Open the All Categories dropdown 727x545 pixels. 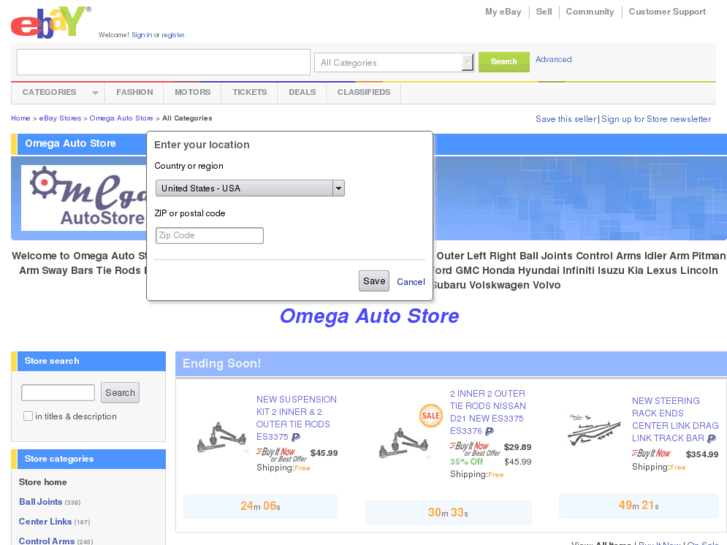[394, 62]
